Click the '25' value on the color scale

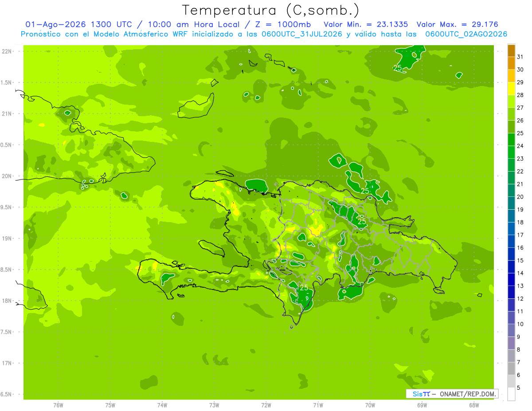pyautogui.click(x=520, y=133)
